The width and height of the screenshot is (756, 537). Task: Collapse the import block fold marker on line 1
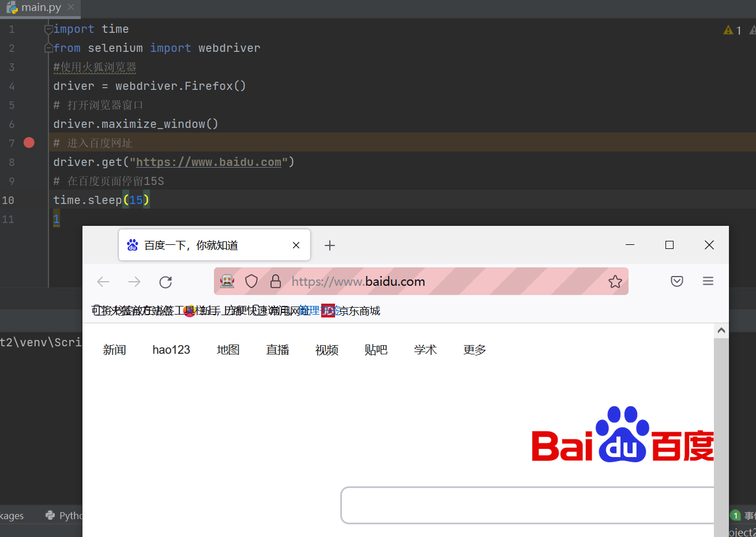[x=48, y=29]
